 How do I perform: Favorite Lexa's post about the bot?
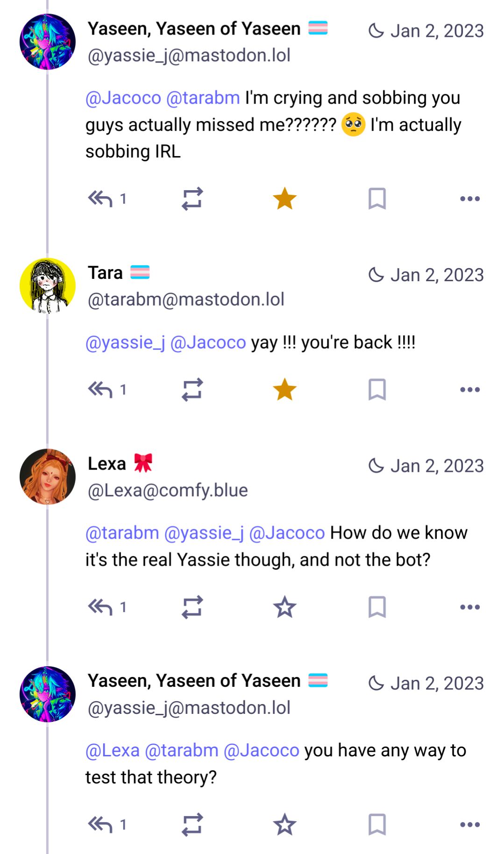(x=284, y=607)
